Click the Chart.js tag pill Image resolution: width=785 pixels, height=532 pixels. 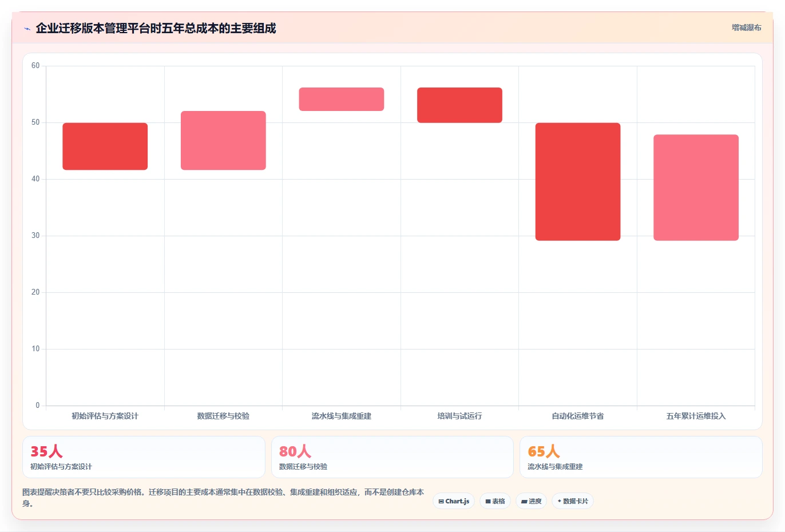point(454,501)
